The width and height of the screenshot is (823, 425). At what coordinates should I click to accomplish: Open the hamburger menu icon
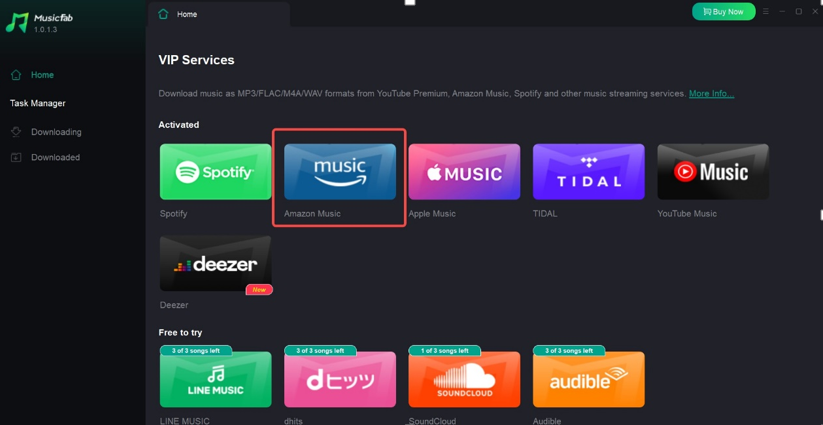766,12
